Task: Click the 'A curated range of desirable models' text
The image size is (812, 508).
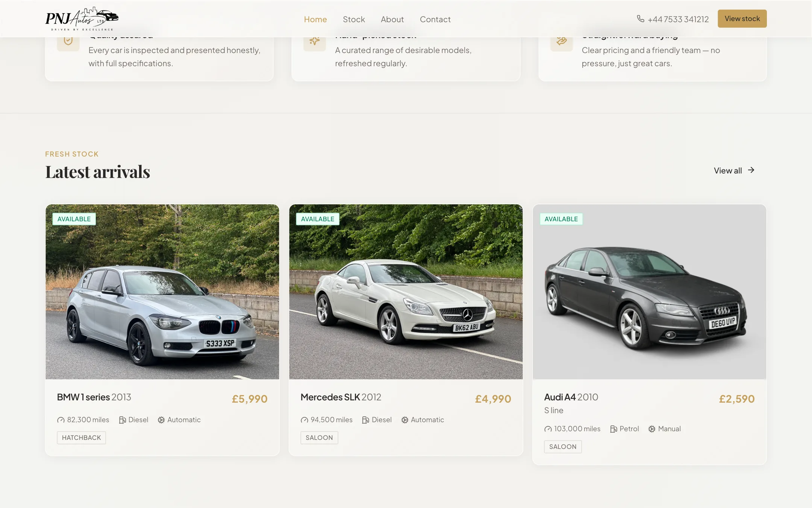Action: click(403, 57)
